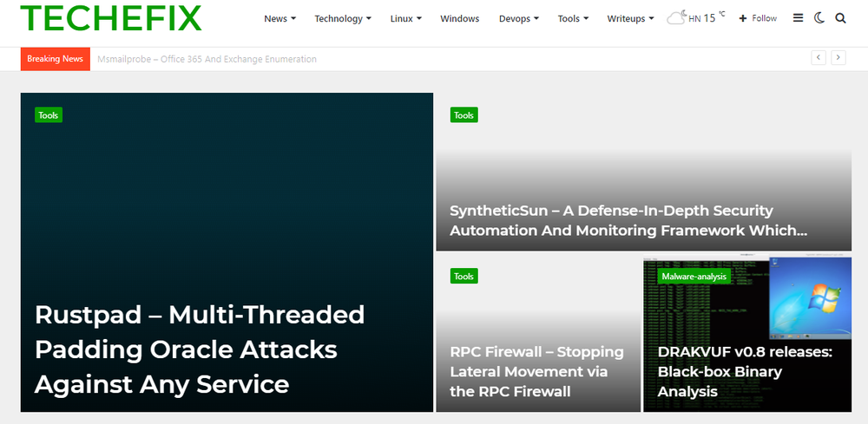The width and height of the screenshot is (868, 424).
Task: Show previous breaking news item
Action: 819,57
